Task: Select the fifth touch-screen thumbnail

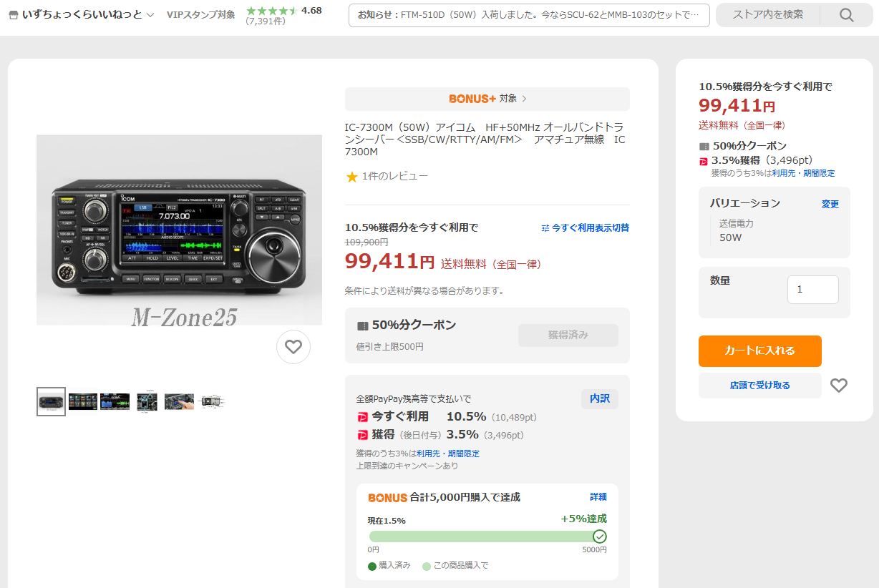Action: click(179, 401)
